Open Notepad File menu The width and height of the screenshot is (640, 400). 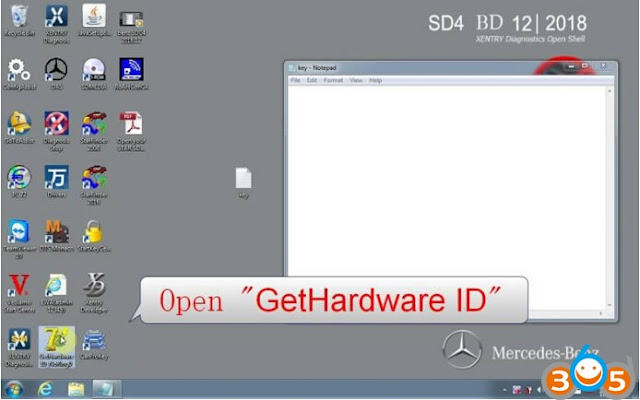(x=295, y=80)
